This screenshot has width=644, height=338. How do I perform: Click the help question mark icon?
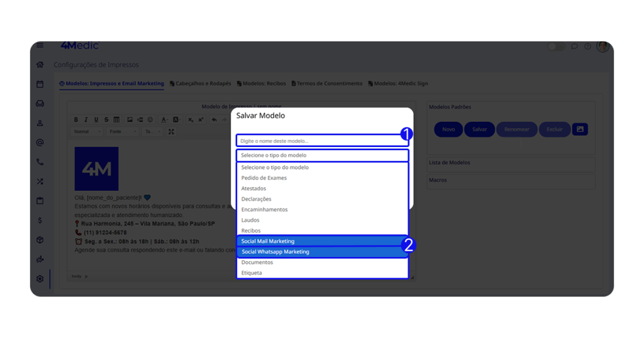coord(587,46)
